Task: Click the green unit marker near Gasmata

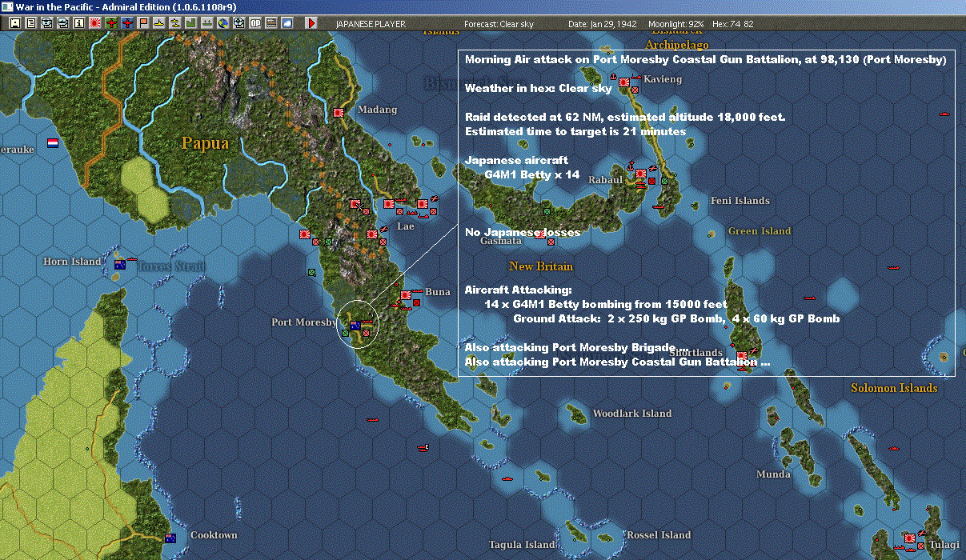Action: coord(547,211)
